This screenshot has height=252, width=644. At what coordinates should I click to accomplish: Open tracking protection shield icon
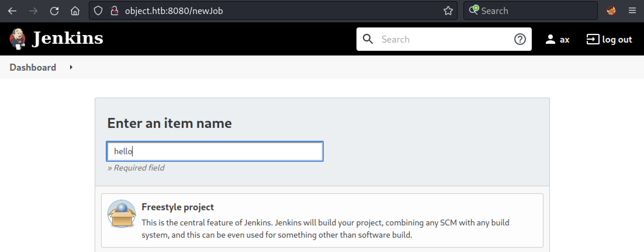pos(98,11)
